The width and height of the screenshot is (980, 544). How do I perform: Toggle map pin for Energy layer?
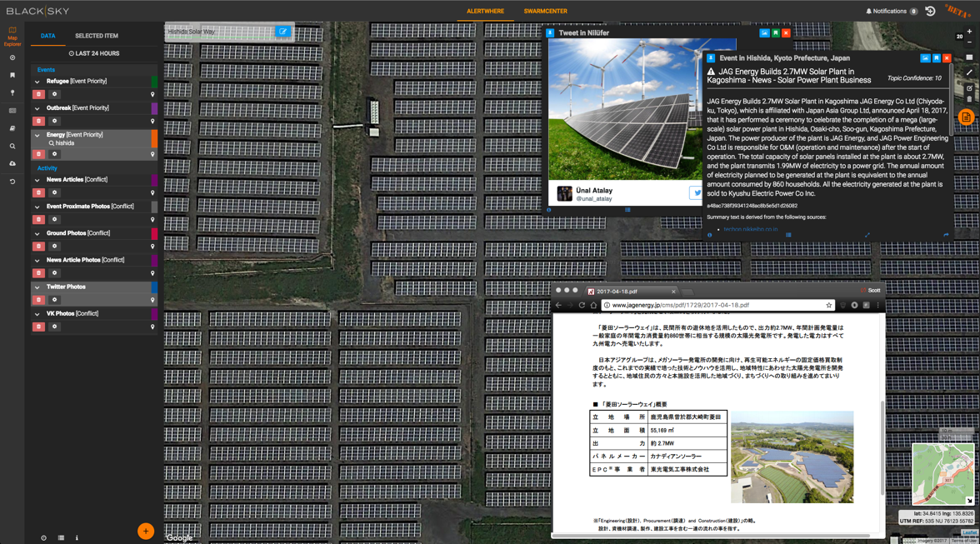(x=152, y=154)
